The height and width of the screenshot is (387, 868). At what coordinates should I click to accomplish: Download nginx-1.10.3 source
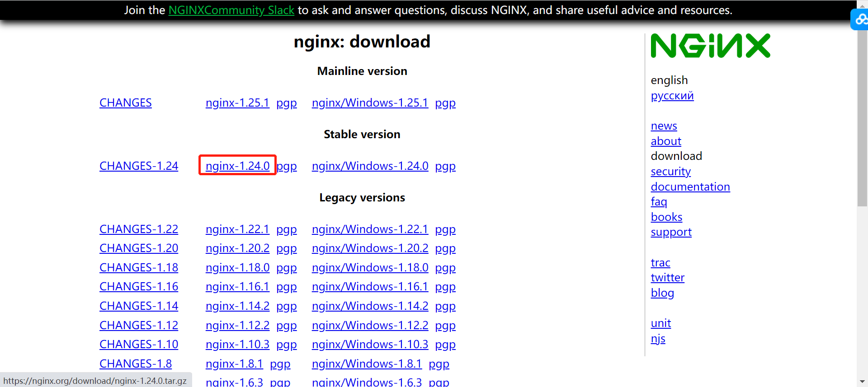[x=237, y=345]
